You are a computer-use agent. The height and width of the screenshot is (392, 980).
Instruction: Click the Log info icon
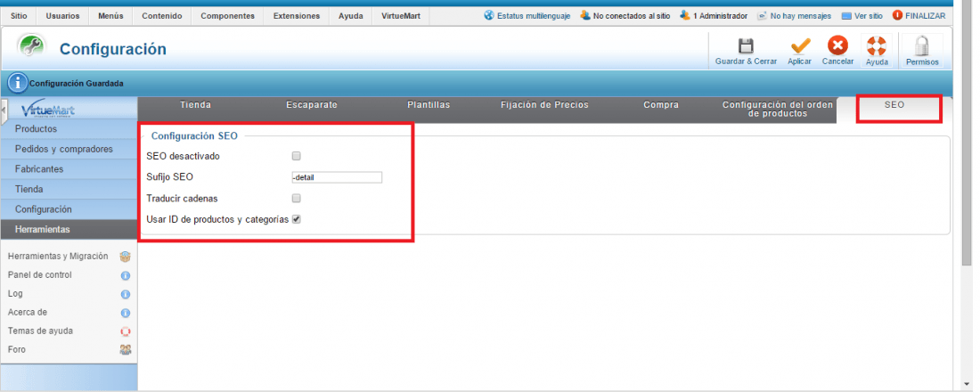point(125,294)
